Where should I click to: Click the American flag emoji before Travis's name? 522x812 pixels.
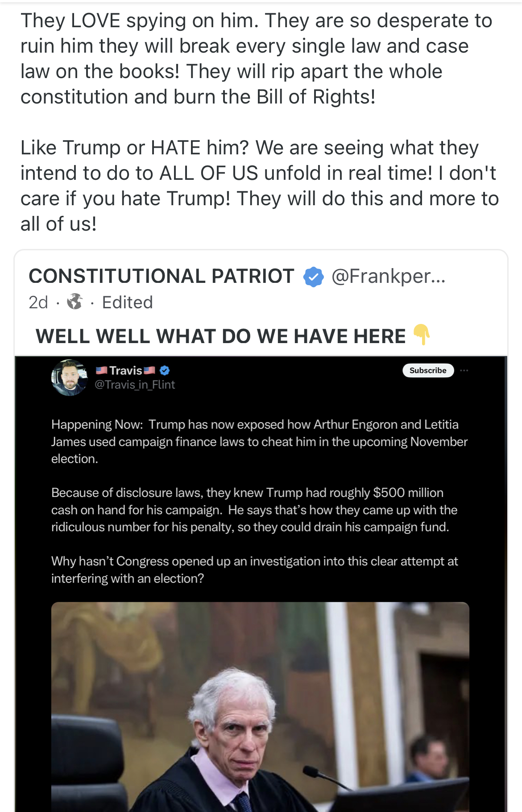pyautogui.click(x=102, y=370)
